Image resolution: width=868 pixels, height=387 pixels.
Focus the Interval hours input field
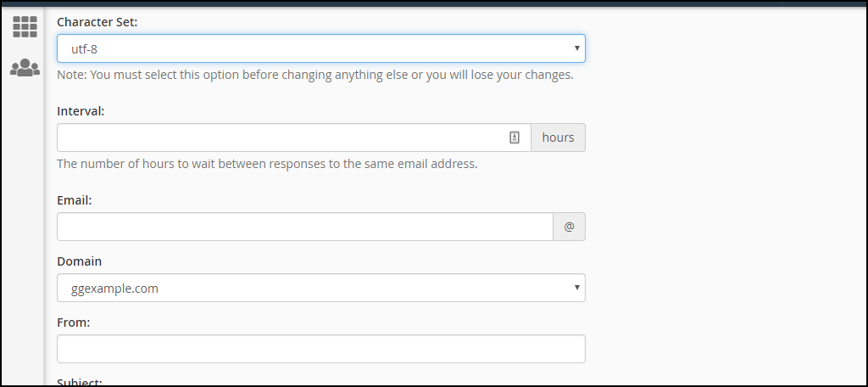[x=280, y=137]
